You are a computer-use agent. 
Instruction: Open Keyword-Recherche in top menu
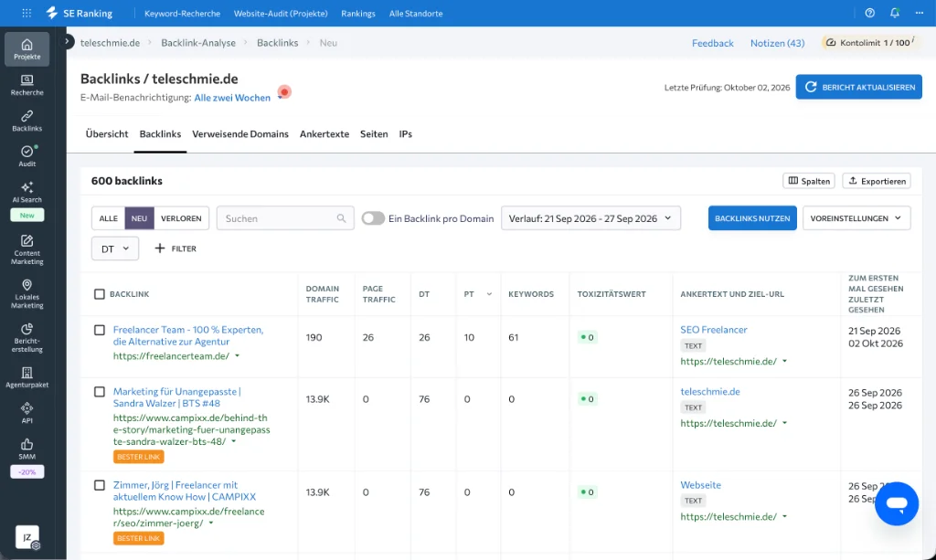[182, 13]
